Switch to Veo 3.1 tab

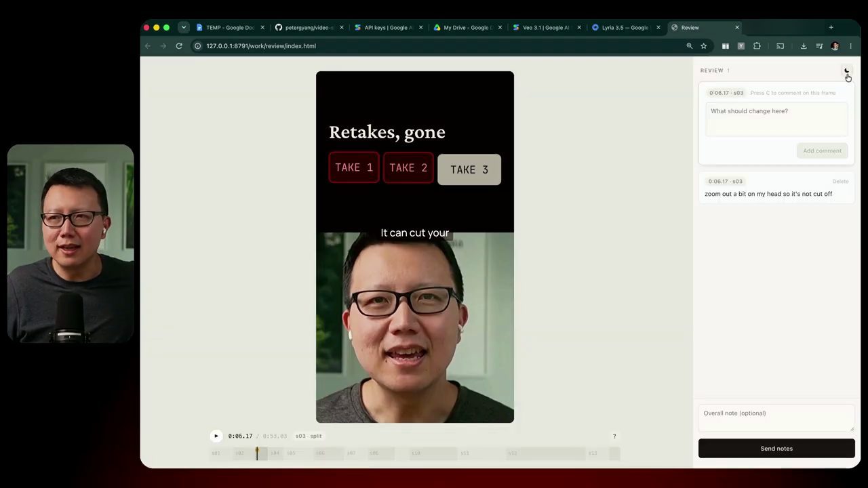(x=546, y=28)
